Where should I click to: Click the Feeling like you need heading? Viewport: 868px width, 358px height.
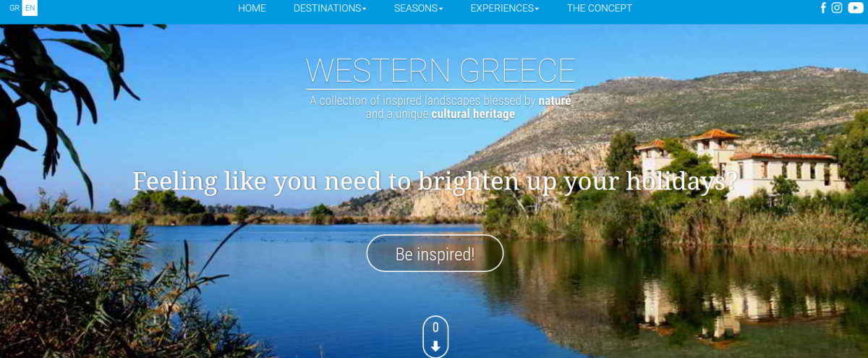pos(435,181)
